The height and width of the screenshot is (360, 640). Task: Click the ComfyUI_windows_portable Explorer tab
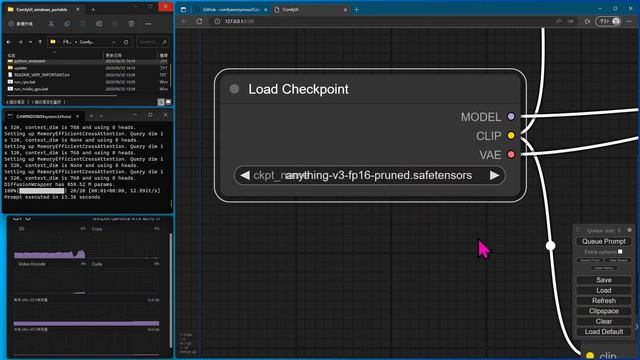[x=42, y=9]
